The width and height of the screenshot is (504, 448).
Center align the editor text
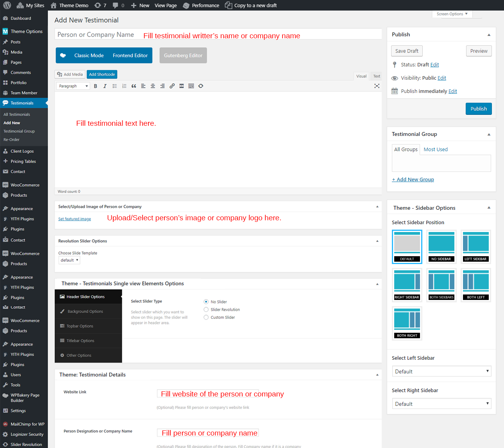pos(153,86)
